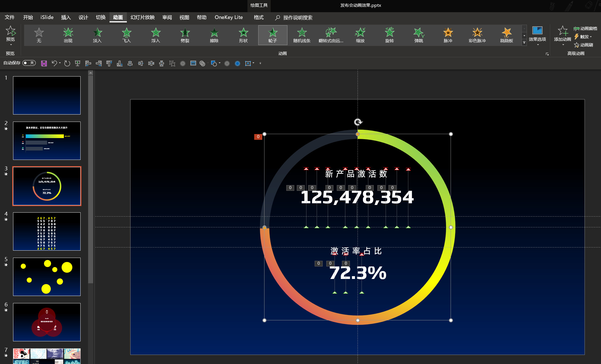Click the 72.3% percentage text
This screenshot has height=364, width=601.
pyautogui.click(x=358, y=273)
